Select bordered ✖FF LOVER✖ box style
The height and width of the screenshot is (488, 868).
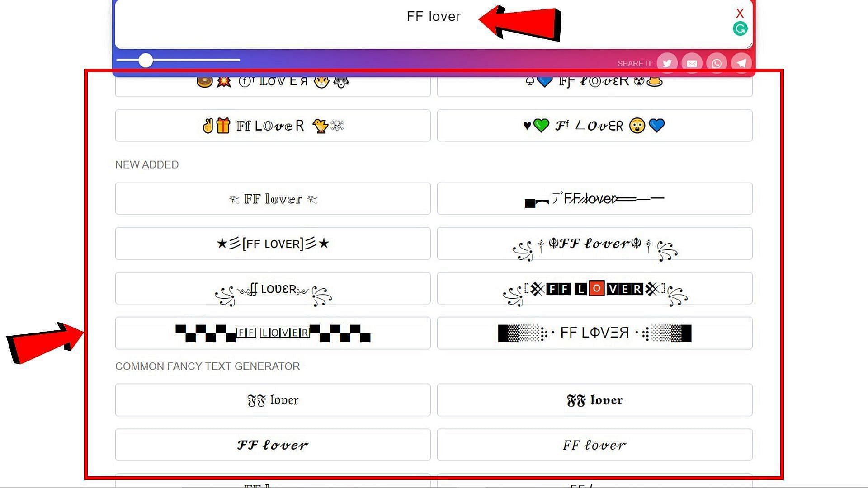(x=594, y=288)
